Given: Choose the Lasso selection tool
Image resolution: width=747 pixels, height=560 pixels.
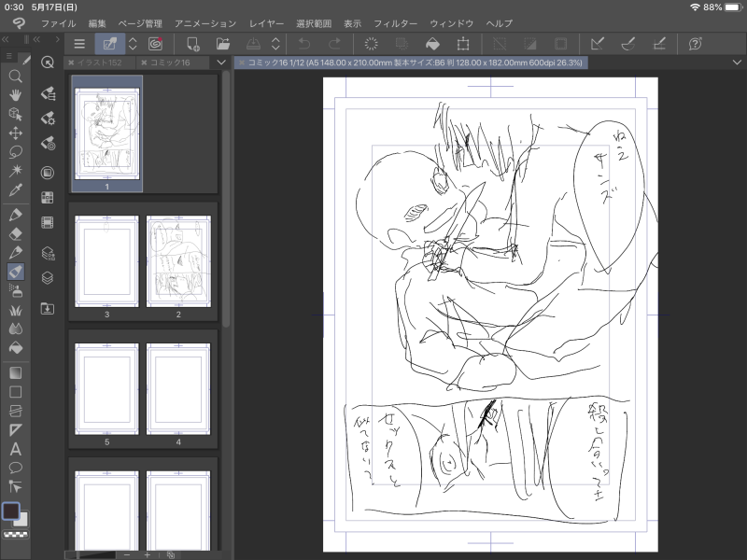Looking at the screenshot, I should tap(15, 152).
